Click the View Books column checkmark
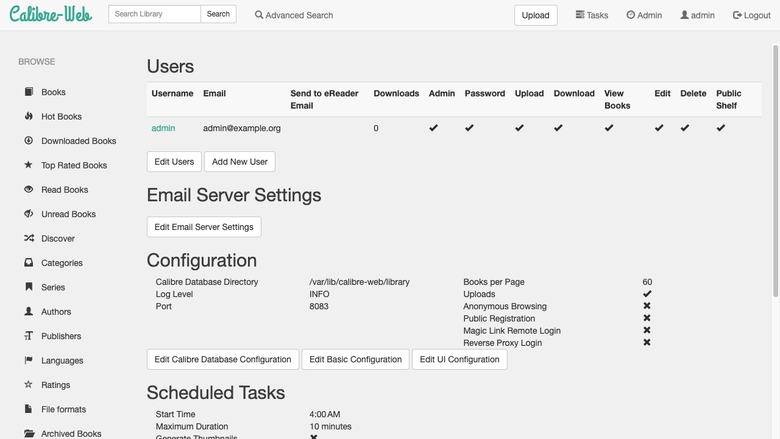The image size is (780, 439). 609,128
